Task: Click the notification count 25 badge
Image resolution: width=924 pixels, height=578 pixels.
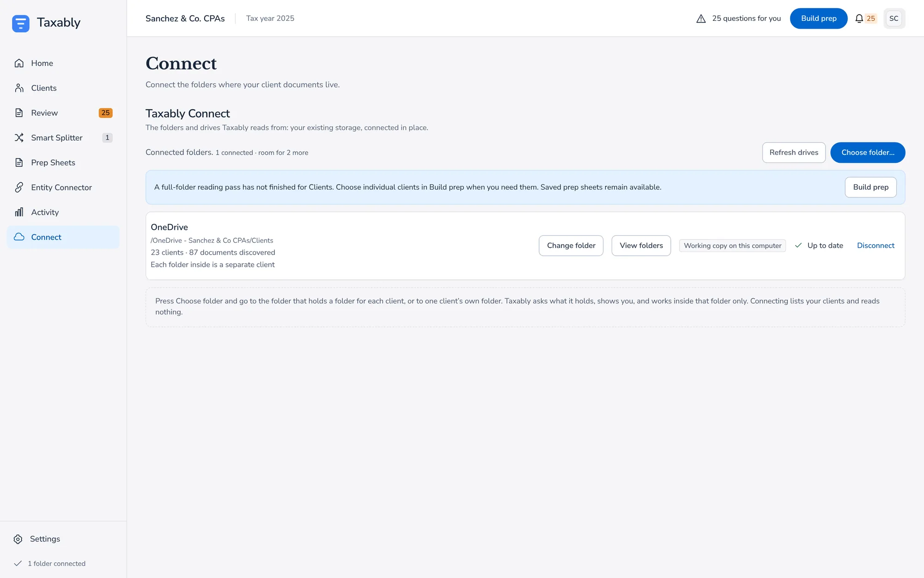Action: pos(871,18)
